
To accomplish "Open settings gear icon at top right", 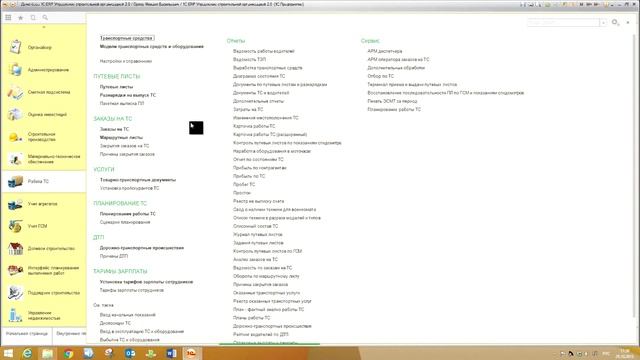I will pyautogui.click(x=615, y=22).
